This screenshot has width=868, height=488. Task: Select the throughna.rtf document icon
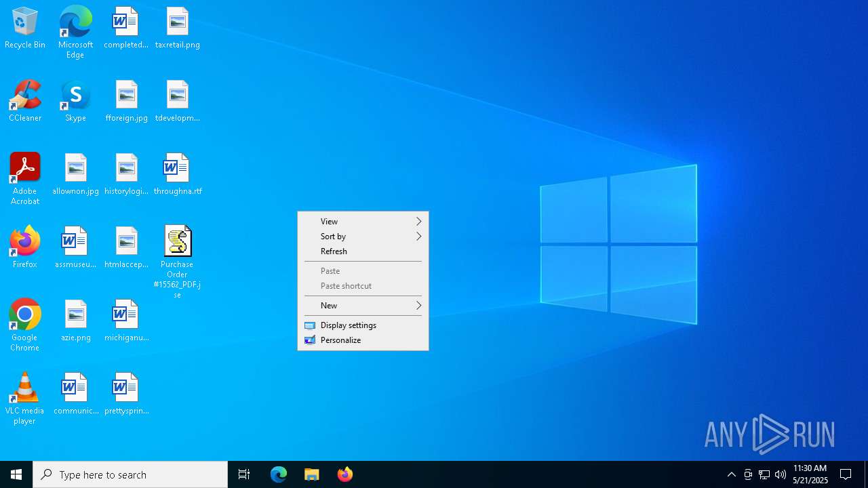point(177,175)
